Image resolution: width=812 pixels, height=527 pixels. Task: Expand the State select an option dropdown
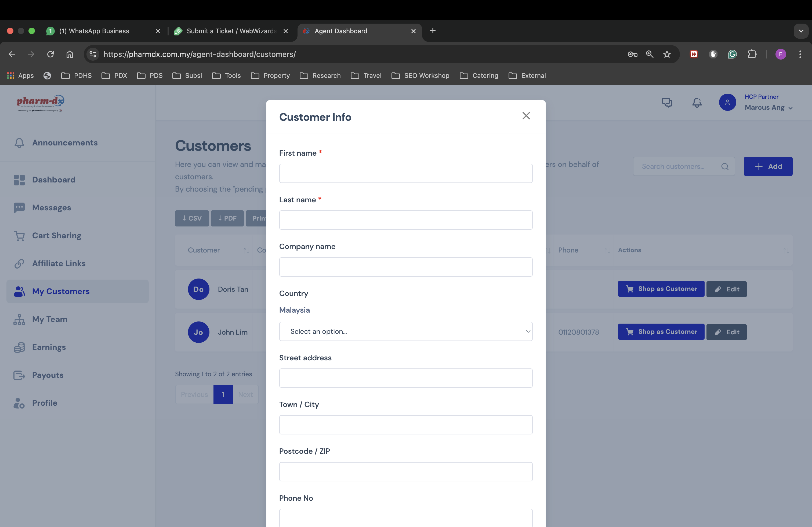click(405, 331)
